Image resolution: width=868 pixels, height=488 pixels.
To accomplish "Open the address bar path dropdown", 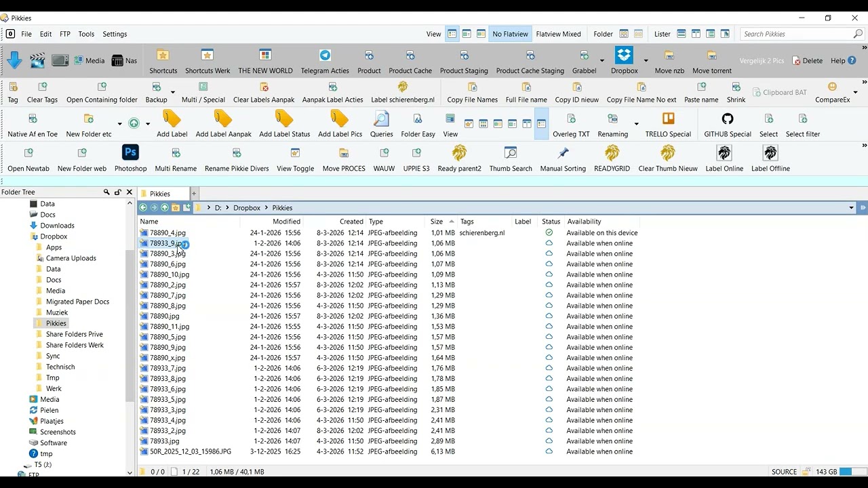I will 851,208.
